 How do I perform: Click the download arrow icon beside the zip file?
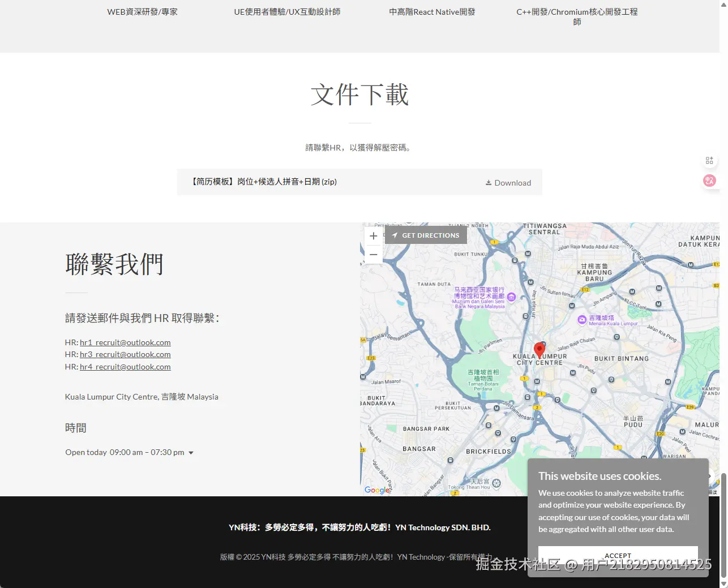pos(488,182)
